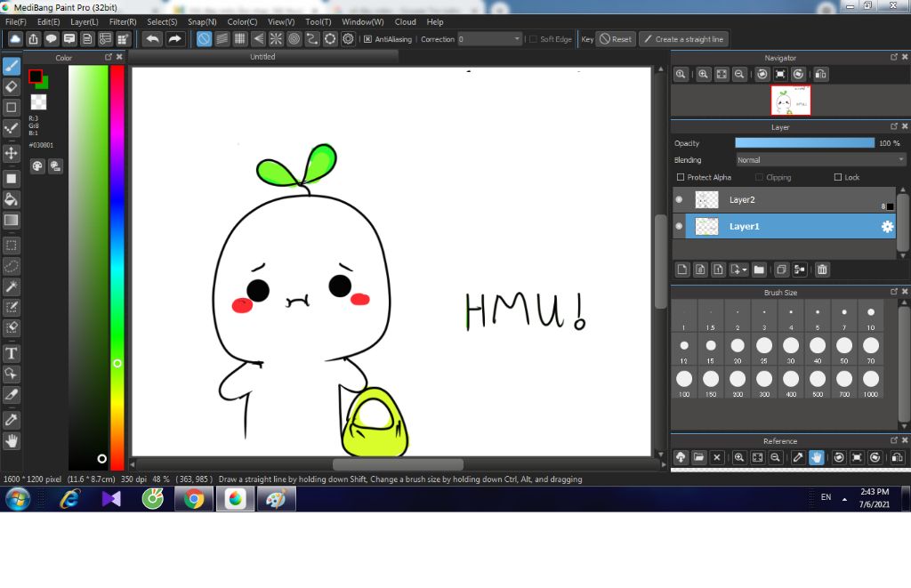This screenshot has width=911, height=588.
Task: Add a new layer folder
Action: coord(759,270)
